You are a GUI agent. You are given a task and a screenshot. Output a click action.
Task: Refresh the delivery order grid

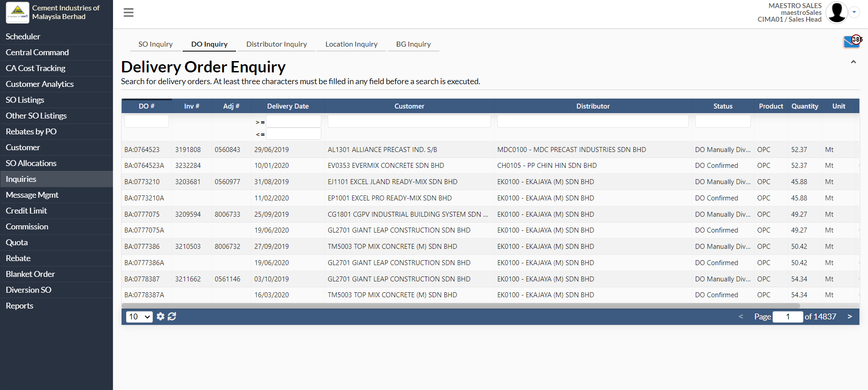coord(172,317)
